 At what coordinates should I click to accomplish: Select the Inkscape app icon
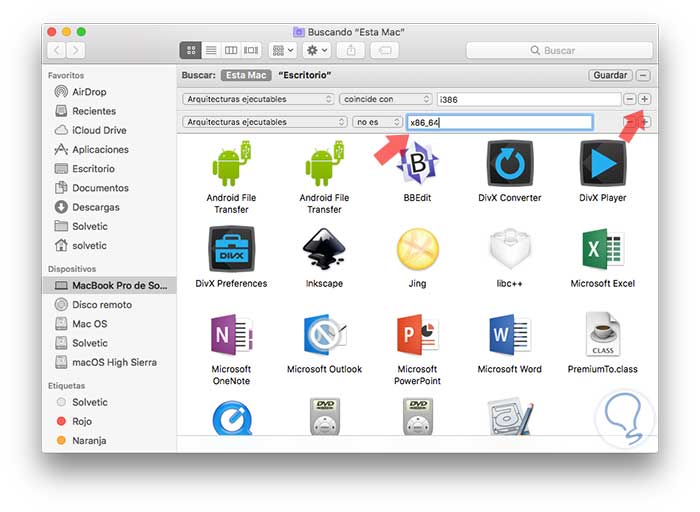point(324,249)
